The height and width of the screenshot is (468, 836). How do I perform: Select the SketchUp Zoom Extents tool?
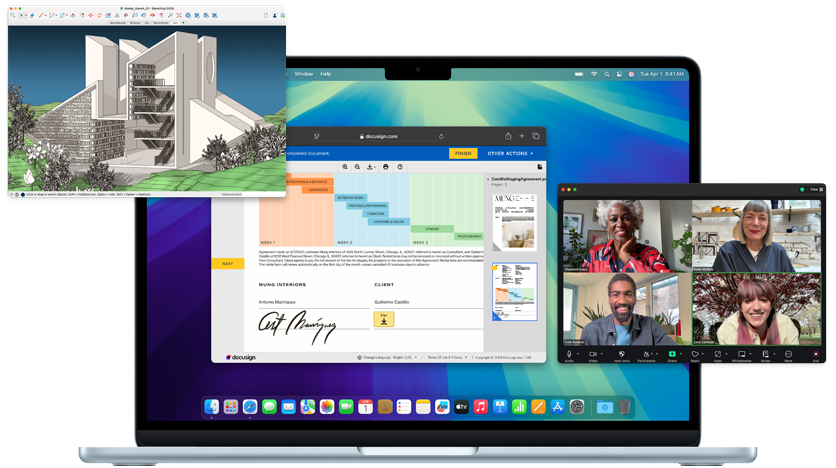point(179,15)
